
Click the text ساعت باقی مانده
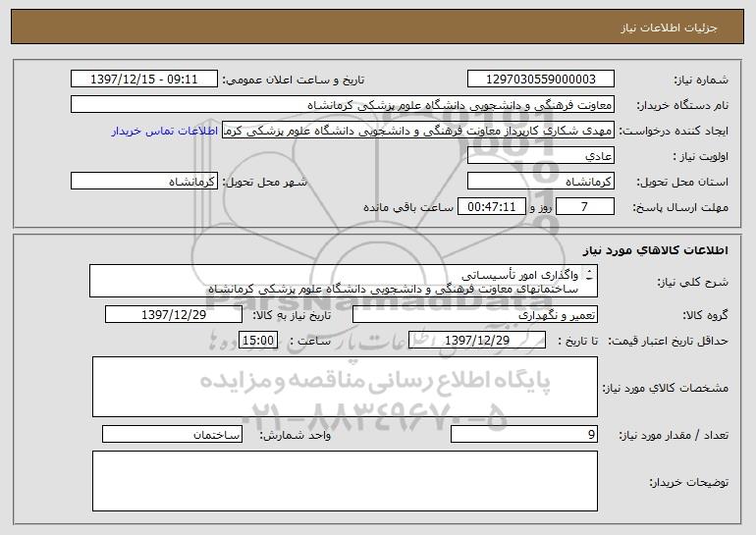408,207
